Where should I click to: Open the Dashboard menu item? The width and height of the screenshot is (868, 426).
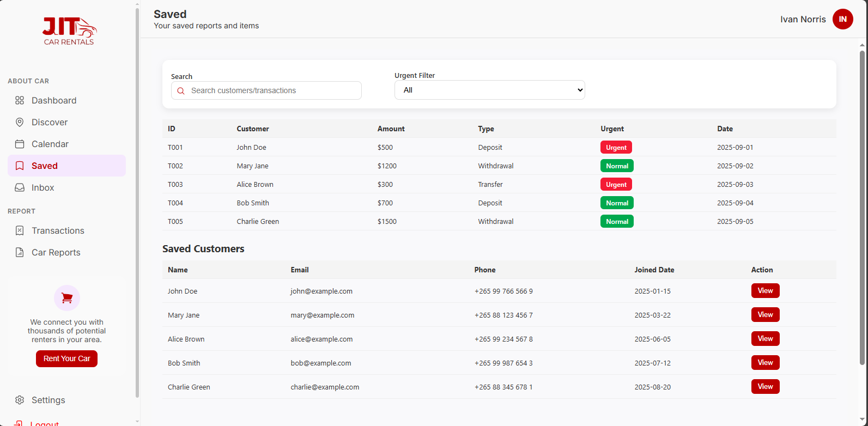coord(66,100)
